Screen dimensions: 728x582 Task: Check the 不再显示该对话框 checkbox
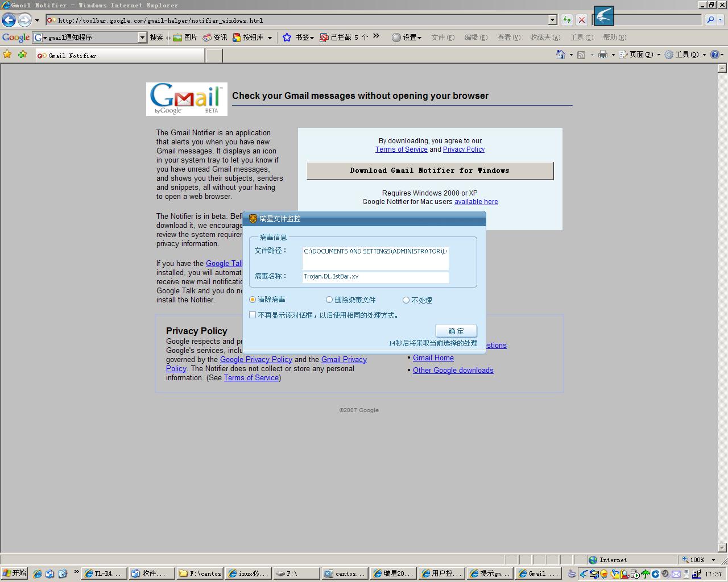point(253,315)
